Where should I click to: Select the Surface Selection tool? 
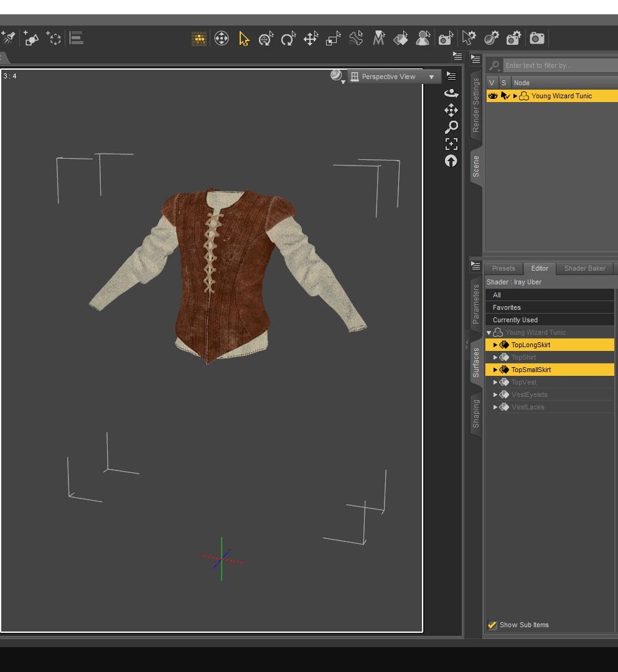401,39
